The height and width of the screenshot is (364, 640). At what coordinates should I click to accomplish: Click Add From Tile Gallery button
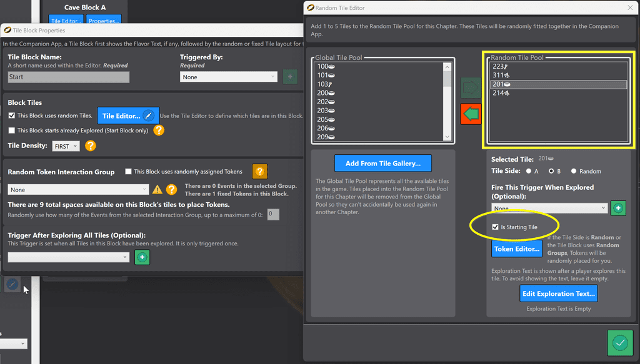[x=383, y=163]
